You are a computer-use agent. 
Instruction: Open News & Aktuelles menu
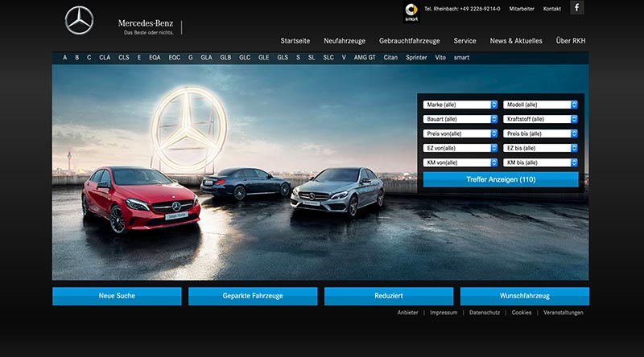click(516, 41)
